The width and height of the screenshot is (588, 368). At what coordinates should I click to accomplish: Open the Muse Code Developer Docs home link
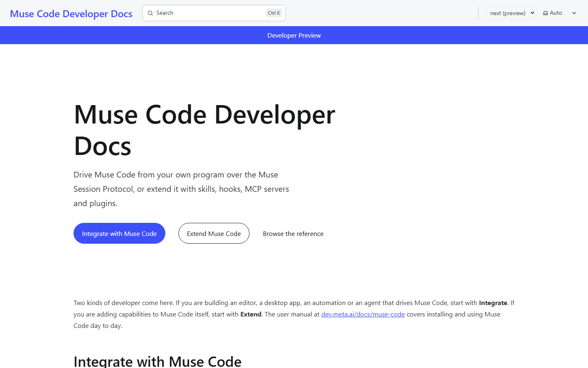[71, 13]
